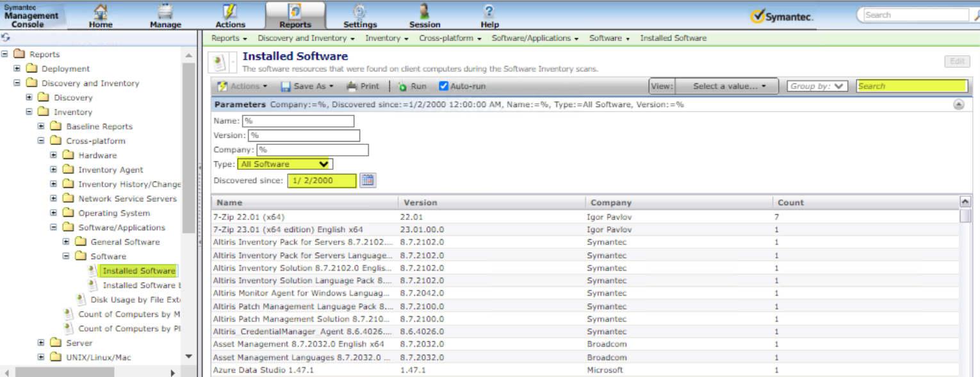Collapse the Software folder tree node
The width and height of the screenshot is (980, 377).
[66, 256]
